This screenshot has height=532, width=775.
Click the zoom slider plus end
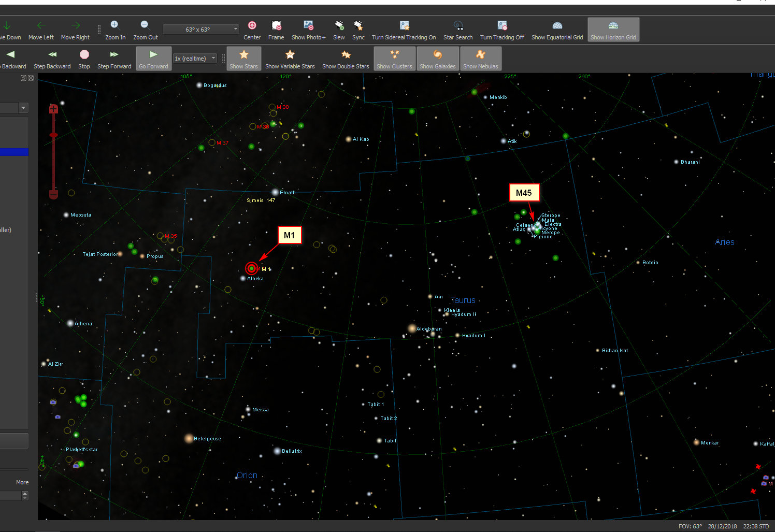[53, 109]
